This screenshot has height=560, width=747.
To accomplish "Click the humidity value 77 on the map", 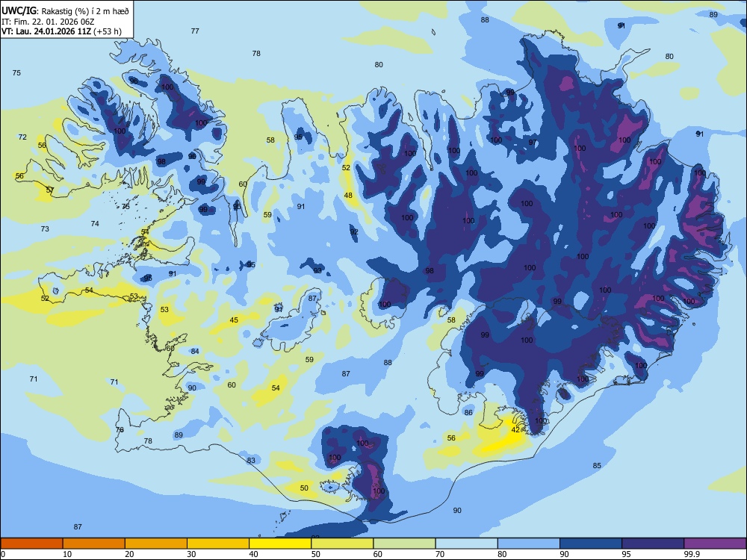I will [195, 31].
